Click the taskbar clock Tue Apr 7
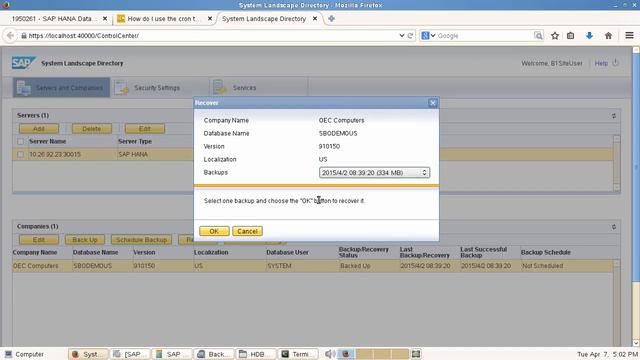The width and height of the screenshot is (640, 360). [607, 354]
